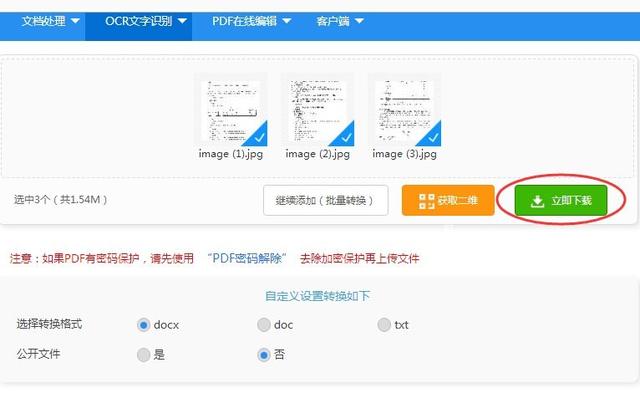Click the 公开文件 label
This screenshot has height=393, width=640.
click(38, 354)
